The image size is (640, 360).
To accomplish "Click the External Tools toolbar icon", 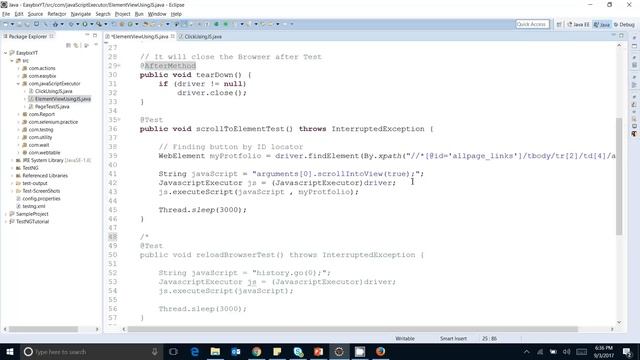I will click(x=99, y=24).
